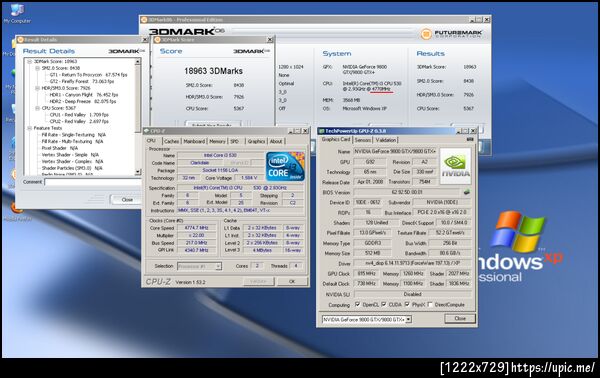
Task: Select the HDR2 - Deep Freeze row
Action: [83, 101]
